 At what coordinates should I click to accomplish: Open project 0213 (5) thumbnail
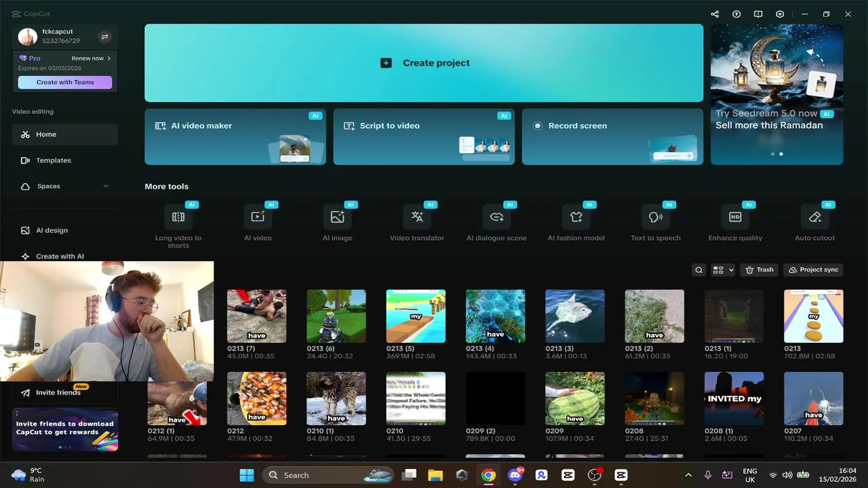pyautogui.click(x=416, y=316)
